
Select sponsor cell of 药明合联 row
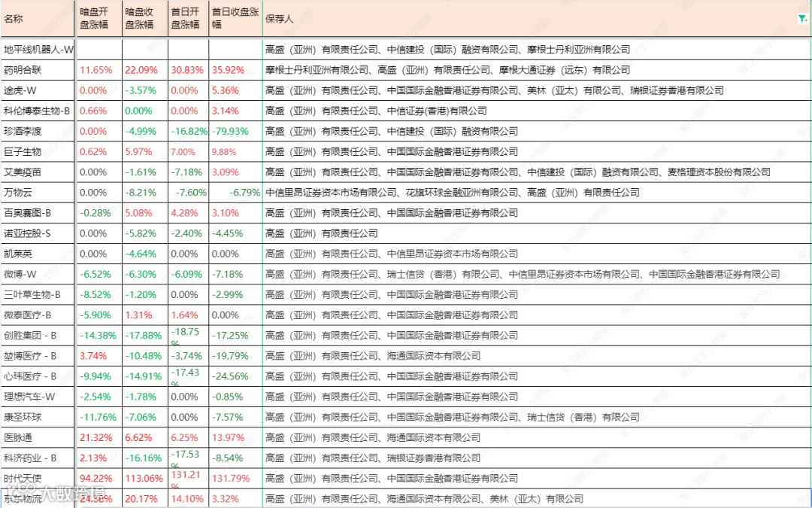[537, 70]
